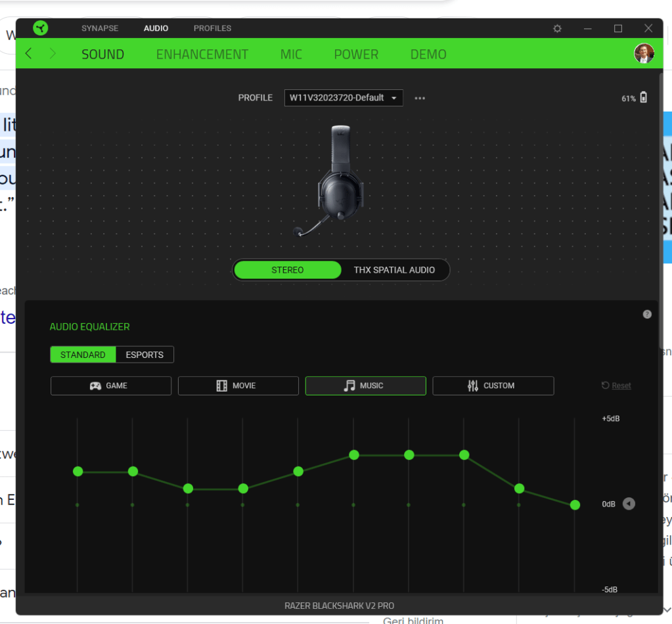Choose the MUSIC equalizer preset
Viewport: 672px width, 624px height.
click(x=366, y=386)
